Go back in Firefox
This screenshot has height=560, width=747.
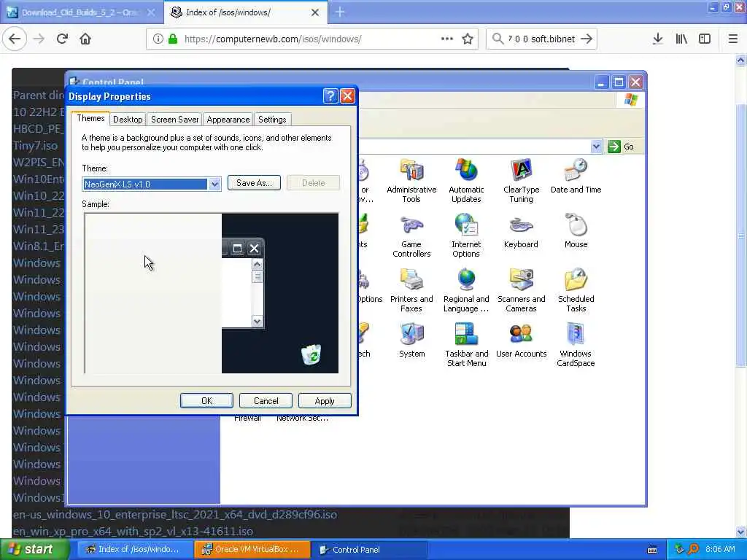click(15, 39)
